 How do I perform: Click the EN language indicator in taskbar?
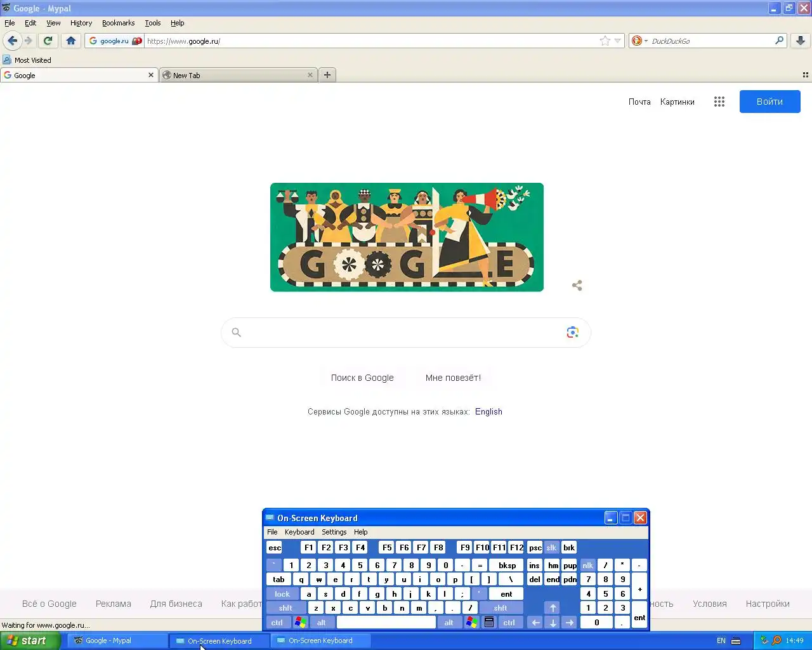tap(721, 640)
